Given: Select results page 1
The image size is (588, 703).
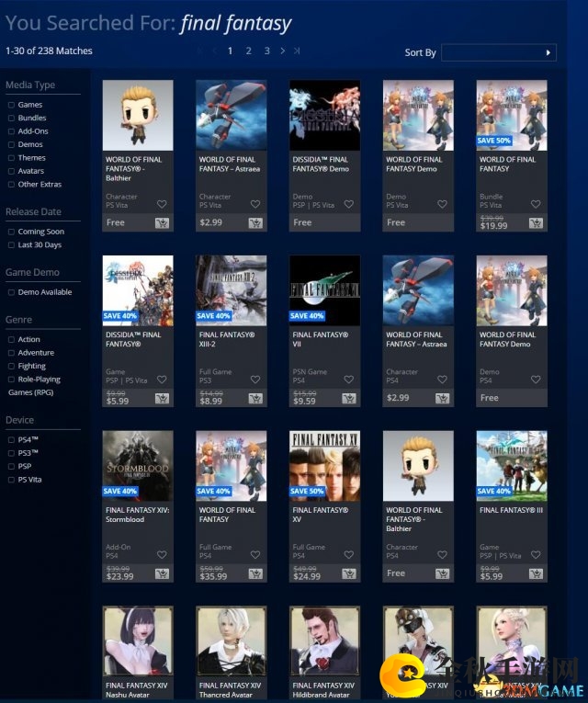Looking at the screenshot, I should (230, 51).
